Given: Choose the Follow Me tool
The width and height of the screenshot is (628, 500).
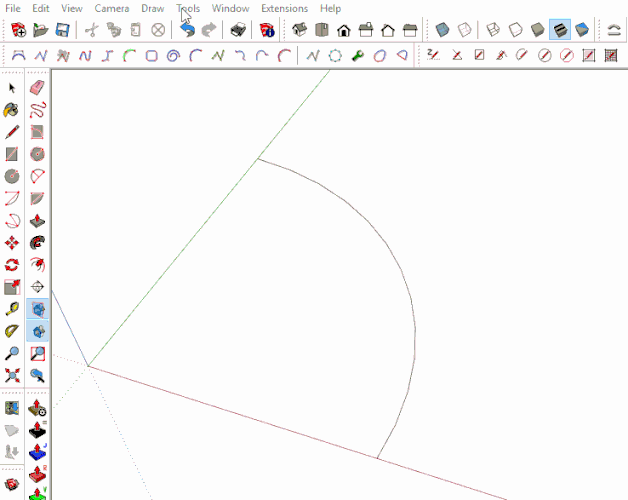Looking at the screenshot, I should (37, 243).
